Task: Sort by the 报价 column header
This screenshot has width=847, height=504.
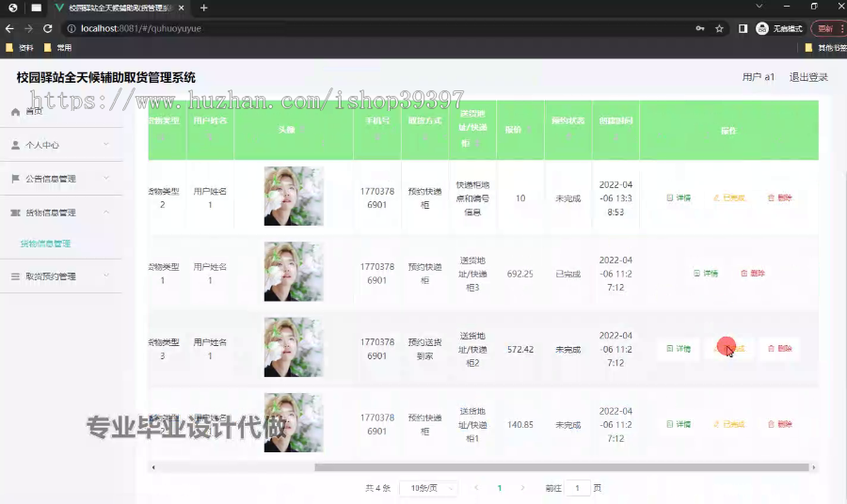Action: coord(519,130)
